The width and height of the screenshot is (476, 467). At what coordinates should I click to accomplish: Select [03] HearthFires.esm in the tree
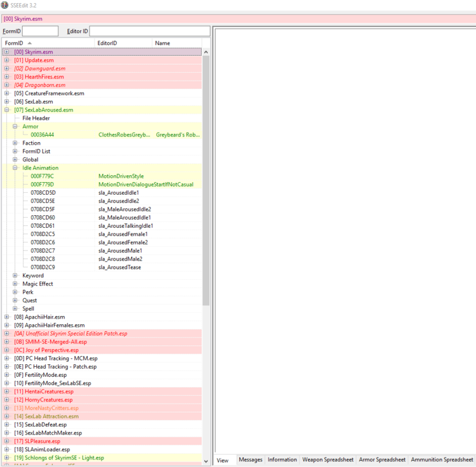click(x=102, y=77)
